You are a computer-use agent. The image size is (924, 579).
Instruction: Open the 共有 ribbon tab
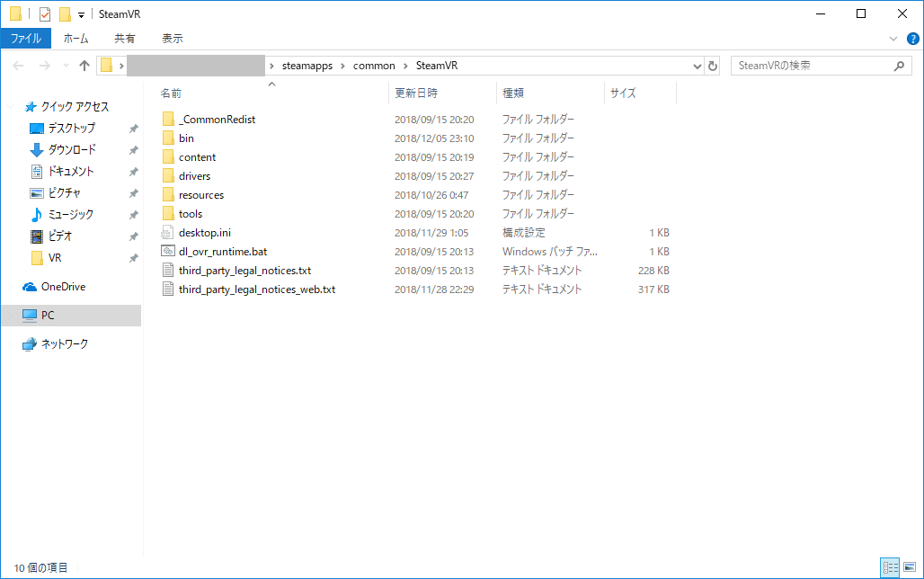pyautogui.click(x=124, y=39)
